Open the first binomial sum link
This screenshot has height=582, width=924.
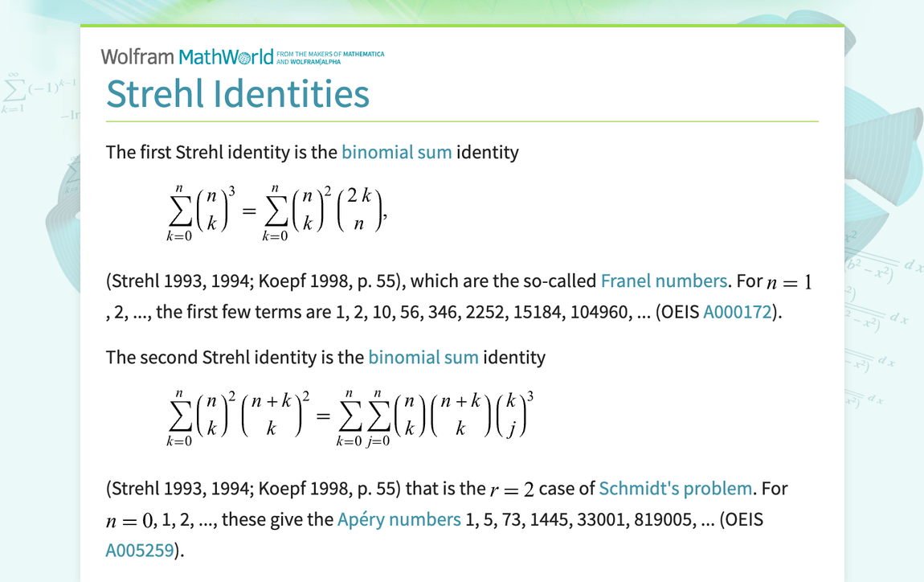[x=396, y=152]
